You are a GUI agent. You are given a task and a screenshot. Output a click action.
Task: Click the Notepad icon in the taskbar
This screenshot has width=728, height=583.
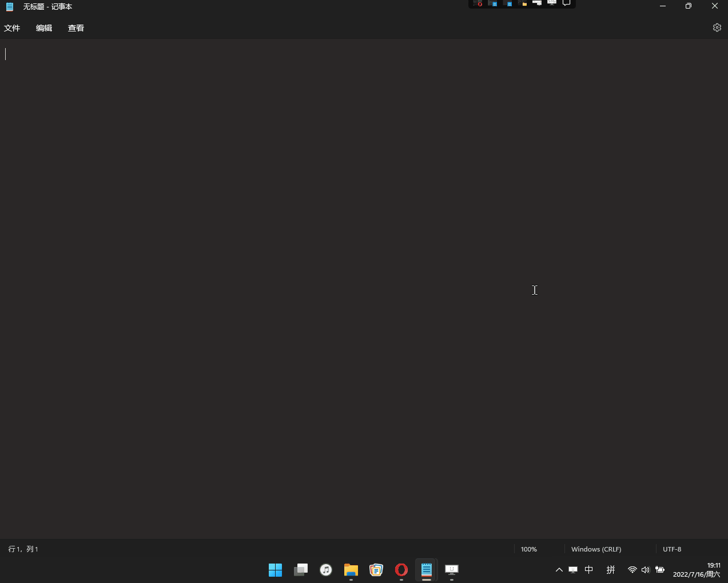pos(427,569)
